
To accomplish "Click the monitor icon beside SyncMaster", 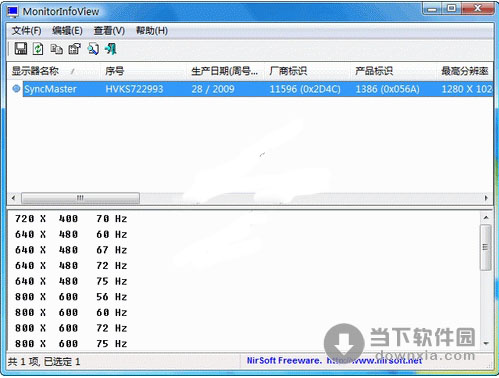I will coord(16,89).
